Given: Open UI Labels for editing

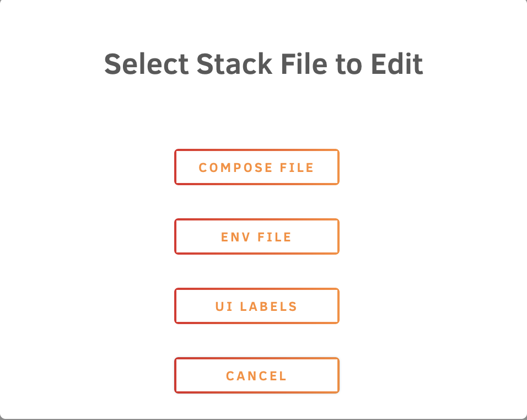Looking at the screenshot, I should (256, 306).
